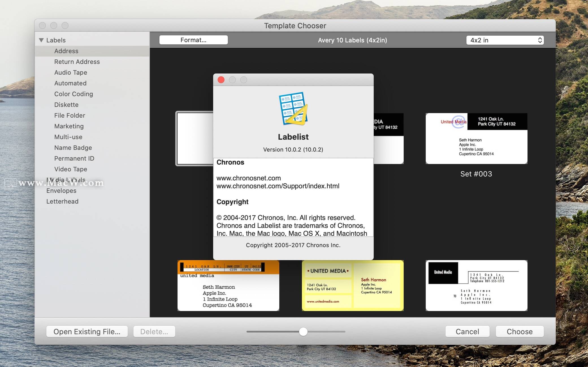Select Return Address category
The image size is (588, 367).
[77, 62]
